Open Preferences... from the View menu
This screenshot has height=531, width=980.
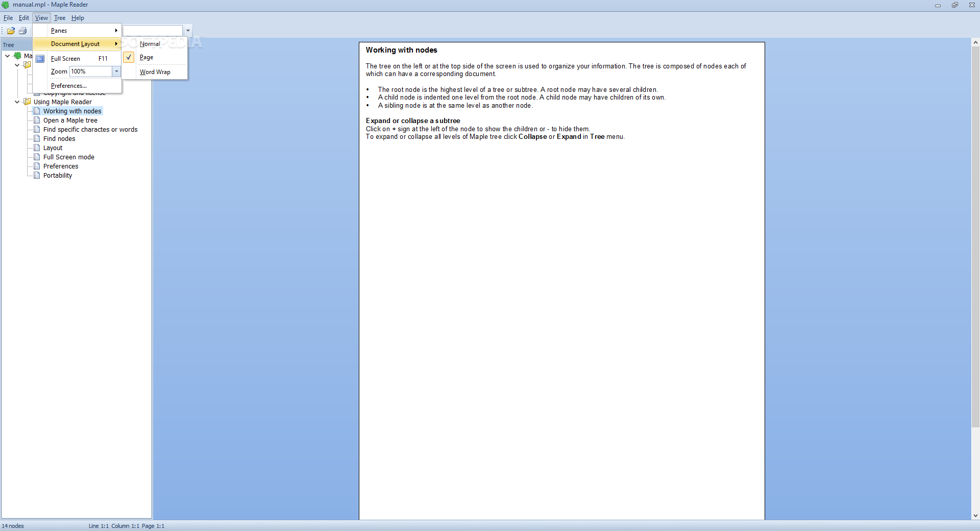click(x=77, y=86)
